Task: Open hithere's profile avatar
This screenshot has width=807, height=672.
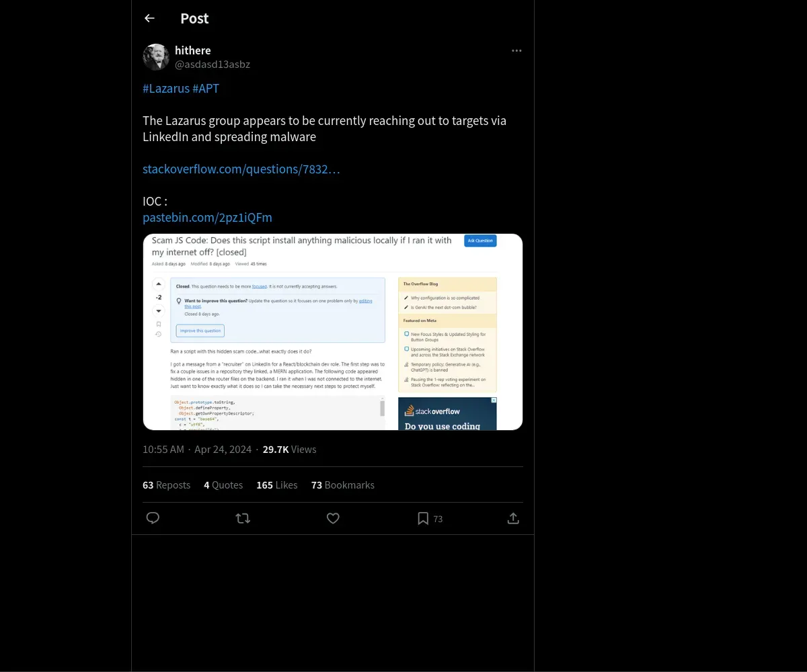Action: tap(156, 57)
